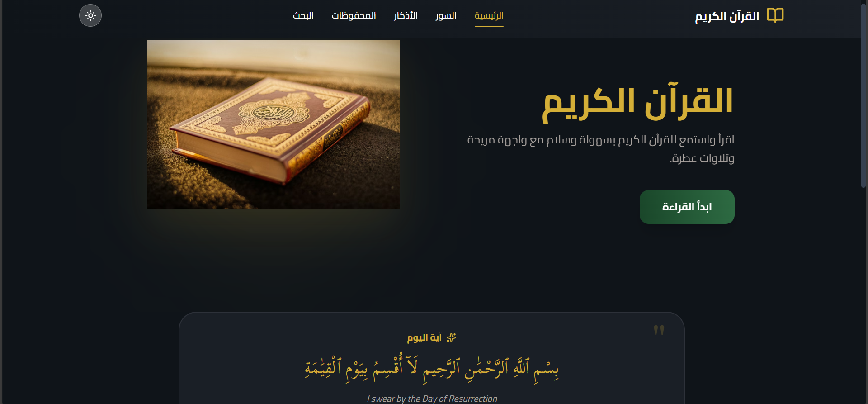Click the آية اليوم label
868x404 pixels.
tap(424, 338)
